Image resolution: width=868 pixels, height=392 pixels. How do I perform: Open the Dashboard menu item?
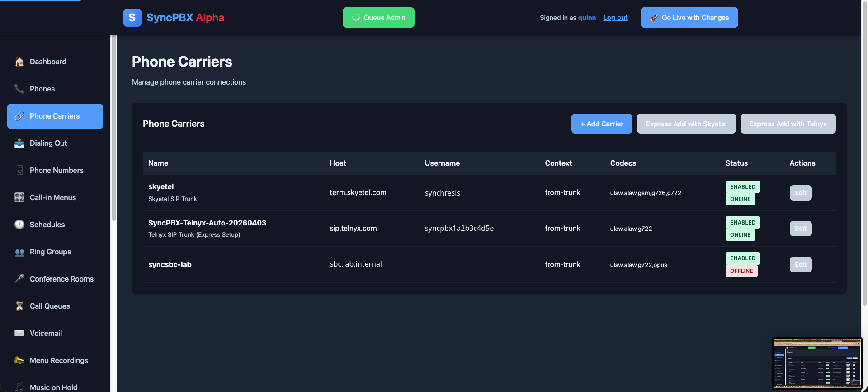[55, 62]
